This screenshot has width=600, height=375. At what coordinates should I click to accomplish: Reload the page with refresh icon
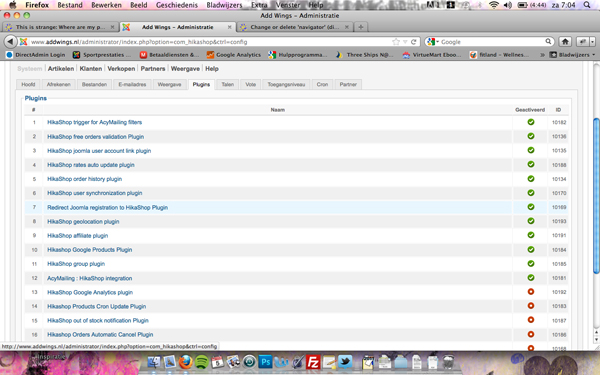coord(413,42)
